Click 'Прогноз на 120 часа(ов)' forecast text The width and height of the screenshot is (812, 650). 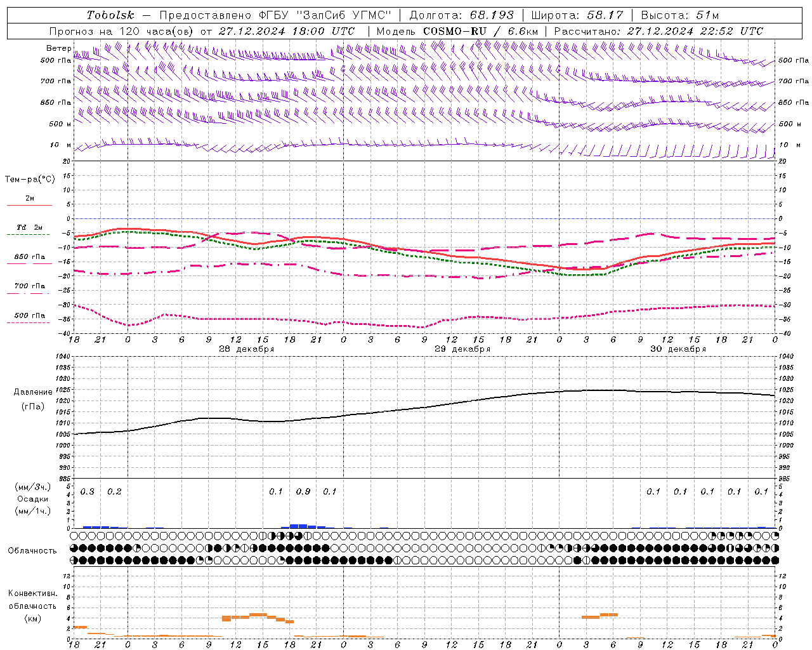122,31
